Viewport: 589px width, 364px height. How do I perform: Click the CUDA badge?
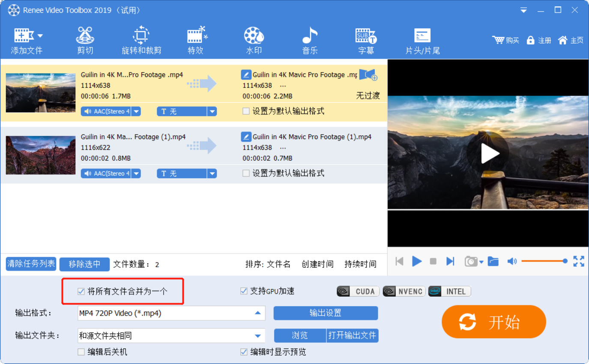pyautogui.click(x=358, y=291)
